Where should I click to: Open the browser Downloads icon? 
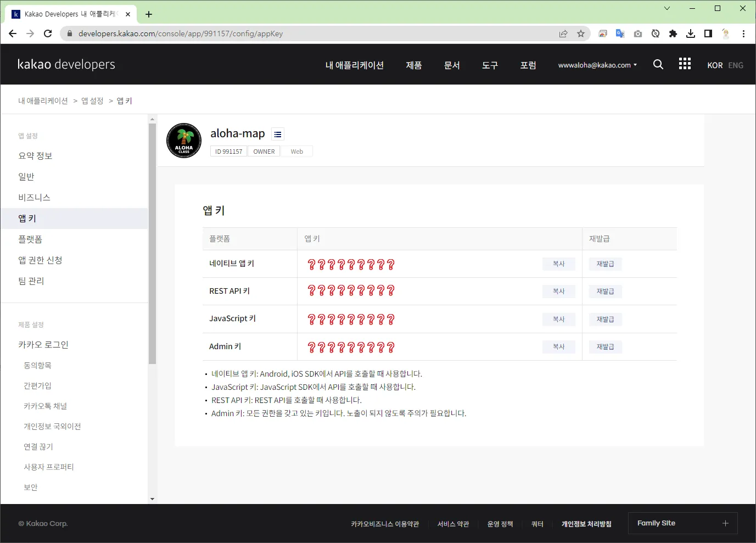coord(691,33)
